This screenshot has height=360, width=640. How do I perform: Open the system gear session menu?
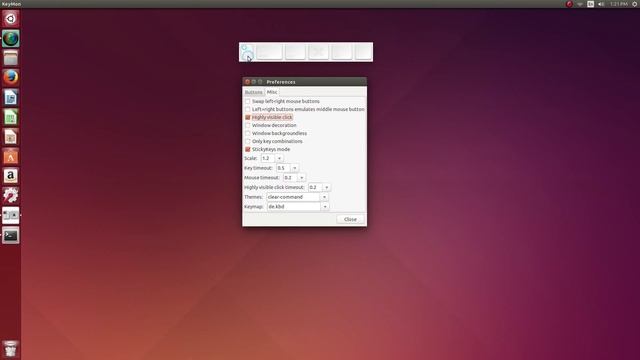(x=635, y=4)
